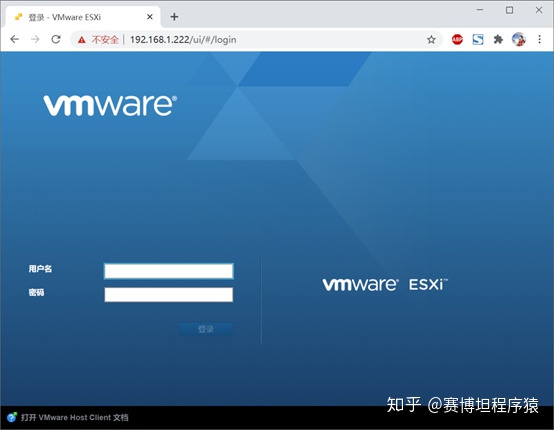Screen dimensions: 554x430
Task: Close the Chrome window
Action: (x=539, y=10)
